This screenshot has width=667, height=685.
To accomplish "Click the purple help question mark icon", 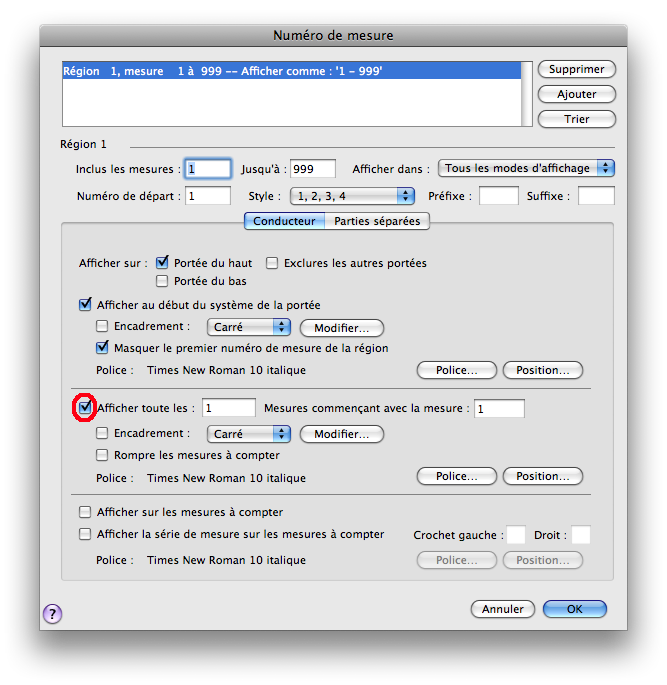I will pos(53,614).
